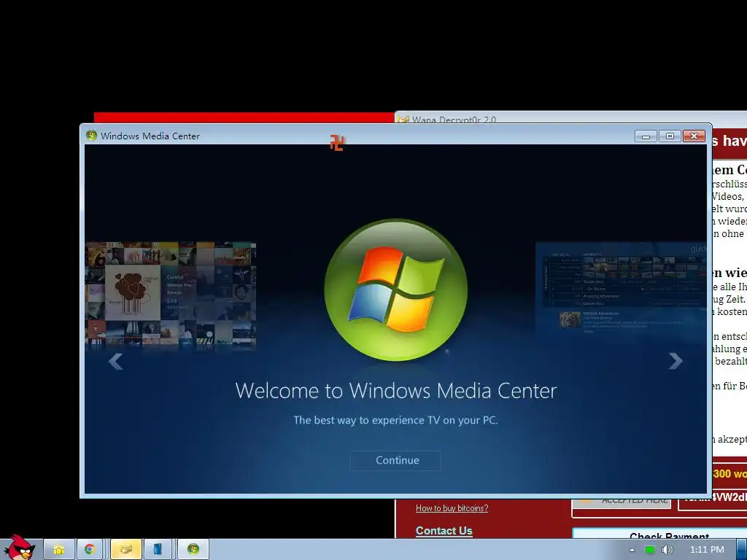Close the Windows Media Center window
747x560 pixels.
pyautogui.click(x=694, y=136)
